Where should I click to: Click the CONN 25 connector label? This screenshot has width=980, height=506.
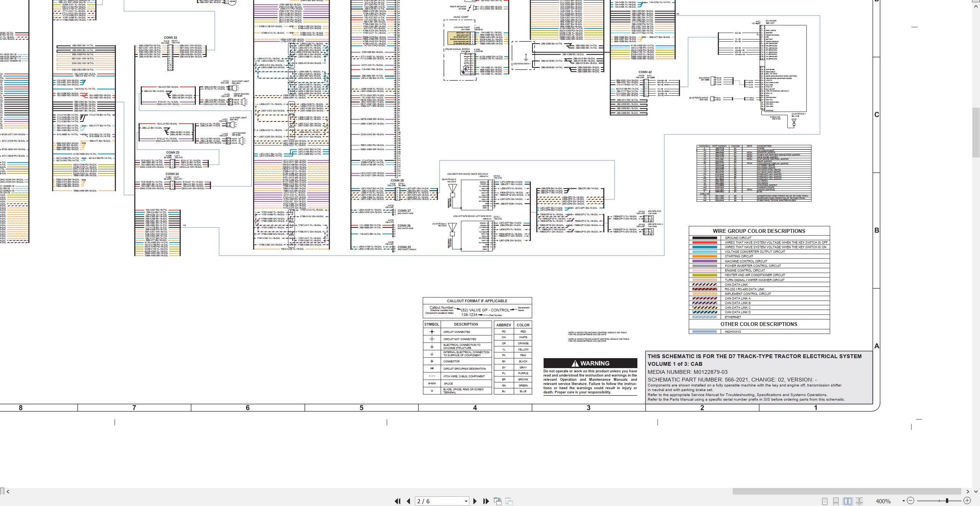click(x=404, y=247)
